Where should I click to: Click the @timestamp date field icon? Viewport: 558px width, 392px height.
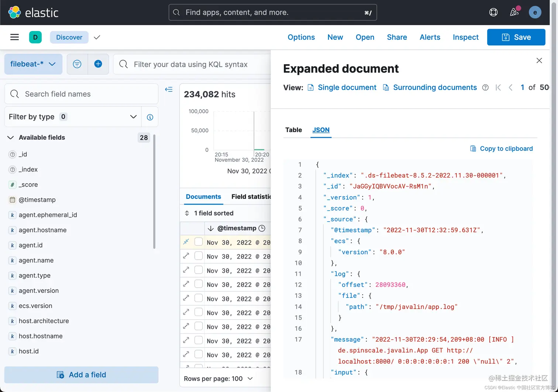[13, 200]
